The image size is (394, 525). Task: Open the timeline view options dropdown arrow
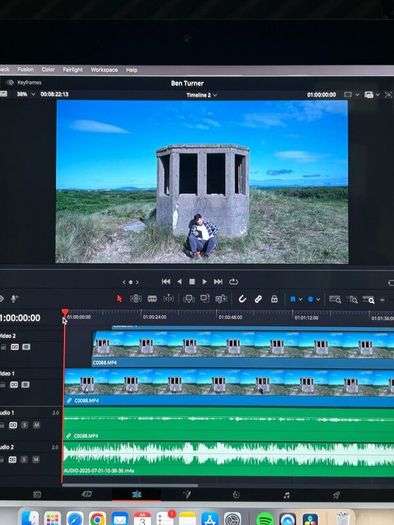click(x=378, y=95)
